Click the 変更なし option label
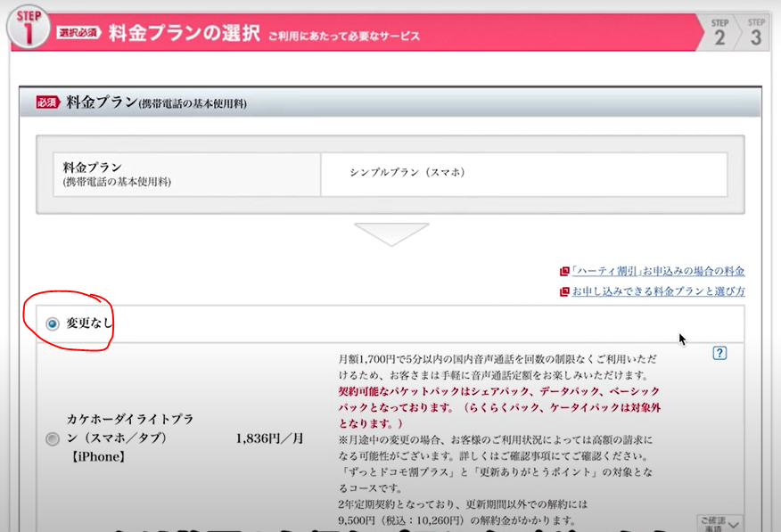 [89, 323]
